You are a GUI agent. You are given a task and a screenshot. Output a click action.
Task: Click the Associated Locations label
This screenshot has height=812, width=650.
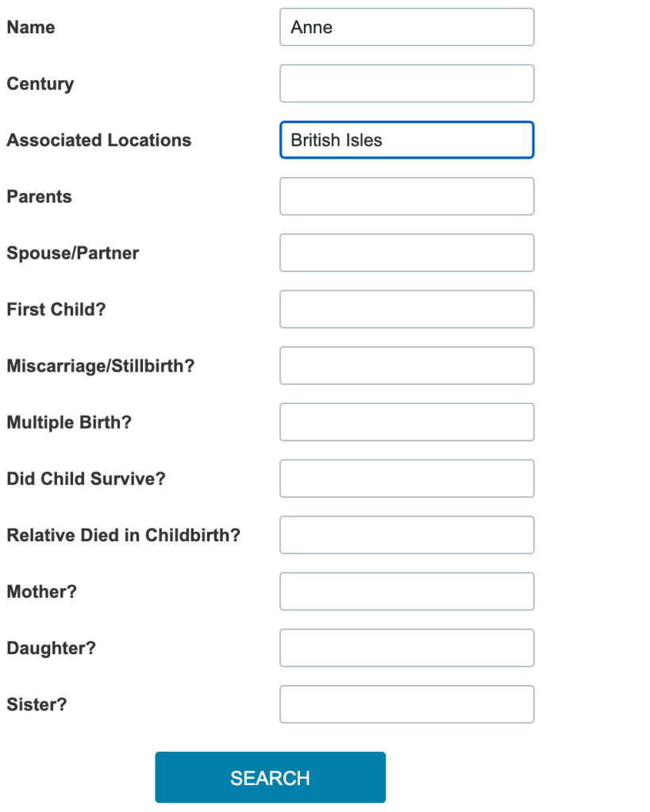[99, 140]
